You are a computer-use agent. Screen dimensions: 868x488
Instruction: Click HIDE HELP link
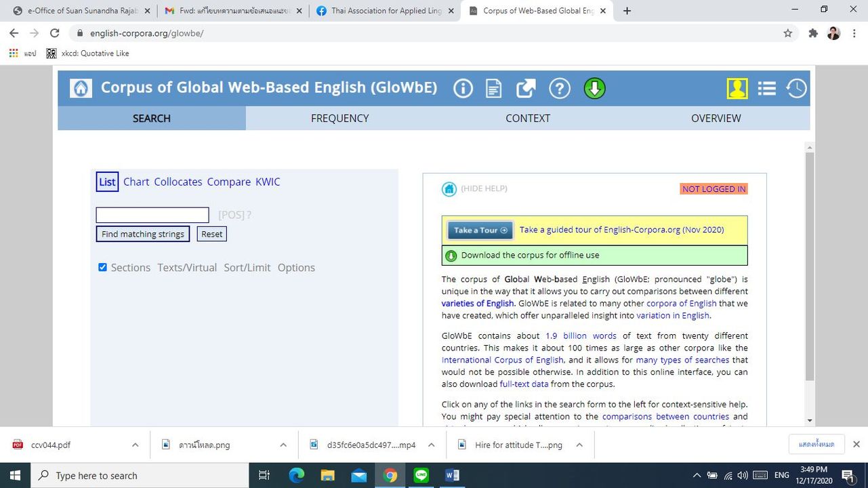tap(484, 188)
